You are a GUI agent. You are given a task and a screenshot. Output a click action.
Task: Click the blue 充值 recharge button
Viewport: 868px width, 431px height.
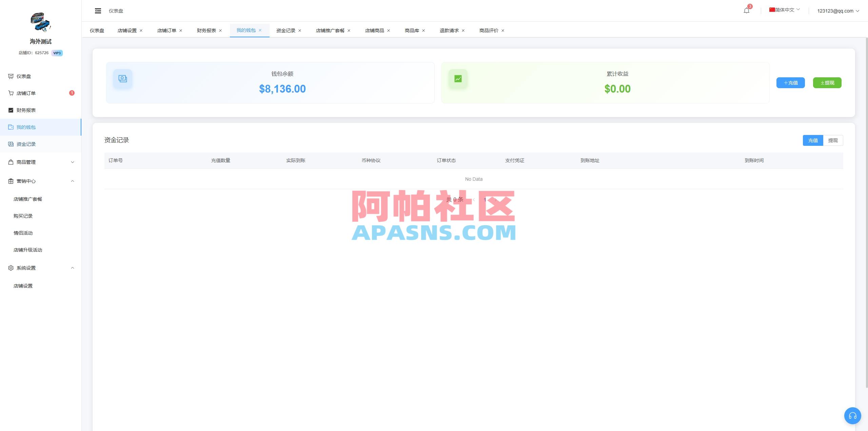tap(791, 82)
